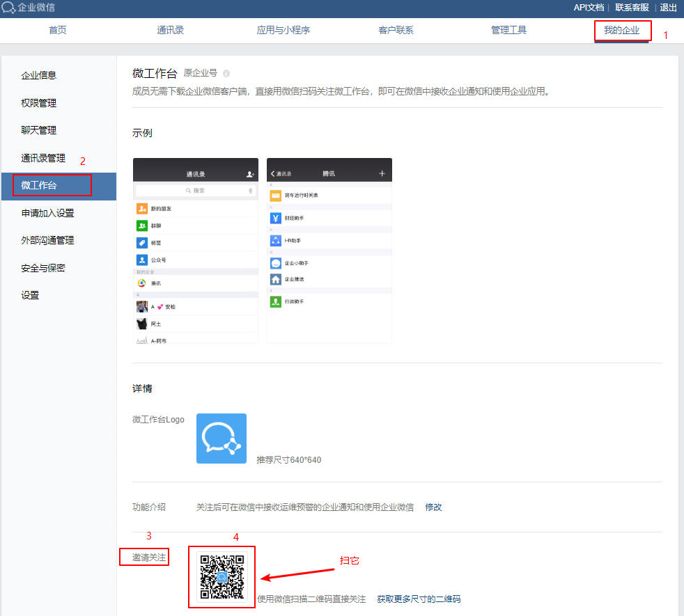Image resolution: width=684 pixels, height=616 pixels.
Task: Click 联系客服 link in header
Action: tap(632, 8)
